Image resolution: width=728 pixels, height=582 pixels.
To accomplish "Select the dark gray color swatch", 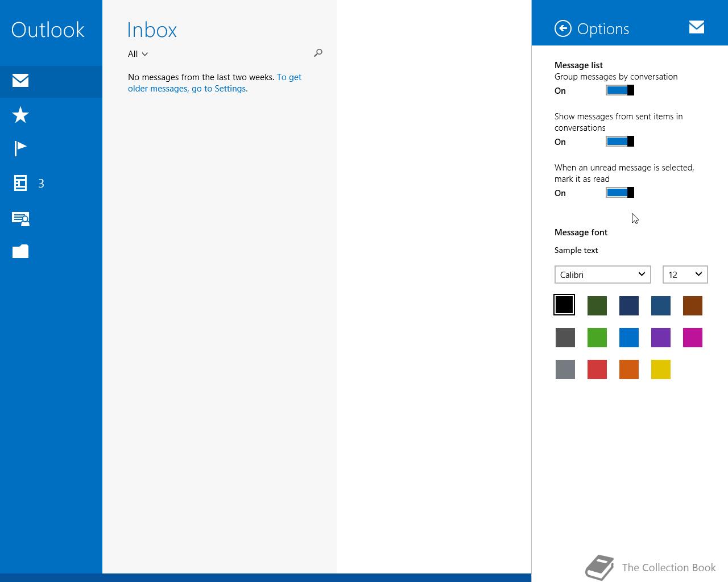I will [565, 338].
